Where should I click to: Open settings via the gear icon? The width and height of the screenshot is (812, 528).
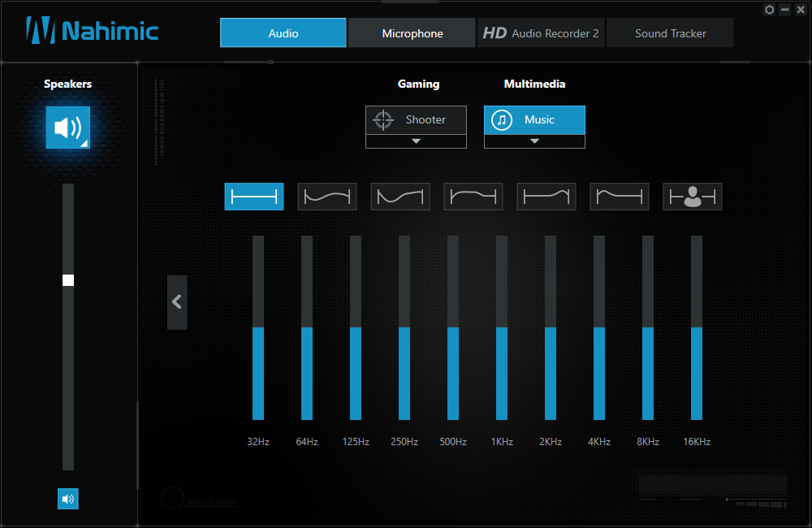pyautogui.click(x=770, y=10)
